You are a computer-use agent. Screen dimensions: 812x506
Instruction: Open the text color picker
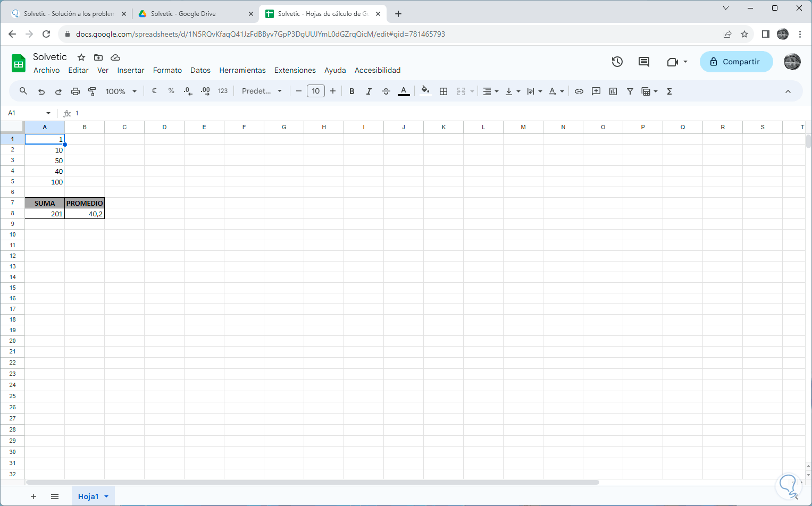[404, 91]
